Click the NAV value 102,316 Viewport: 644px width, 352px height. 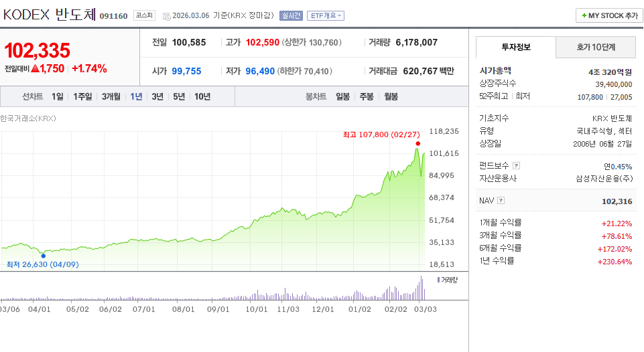click(617, 201)
